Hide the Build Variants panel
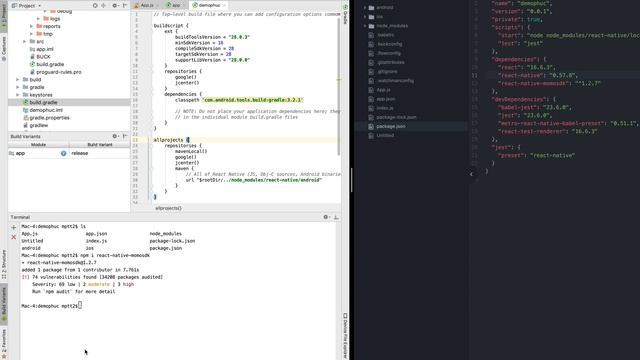This screenshot has height=360, width=640. [x=125, y=136]
